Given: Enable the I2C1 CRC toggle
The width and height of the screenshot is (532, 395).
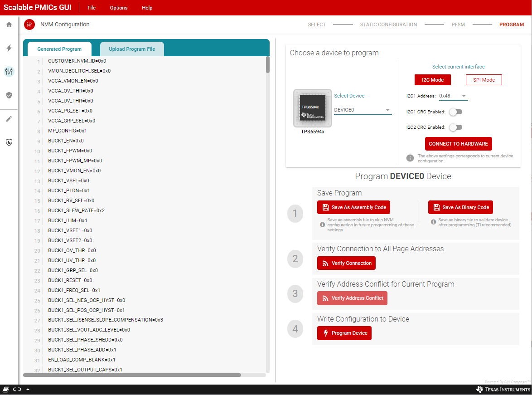Looking at the screenshot, I should (x=455, y=112).
